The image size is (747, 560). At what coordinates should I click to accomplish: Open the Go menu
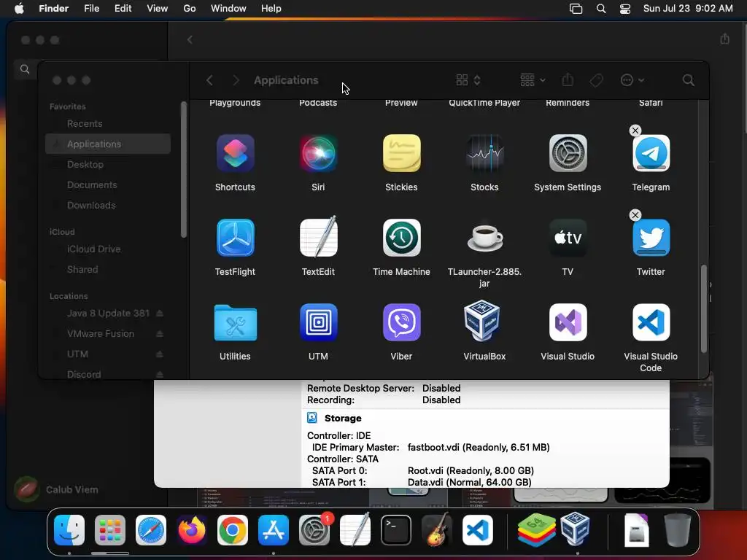pyautogui.click(x=190, y=9)
